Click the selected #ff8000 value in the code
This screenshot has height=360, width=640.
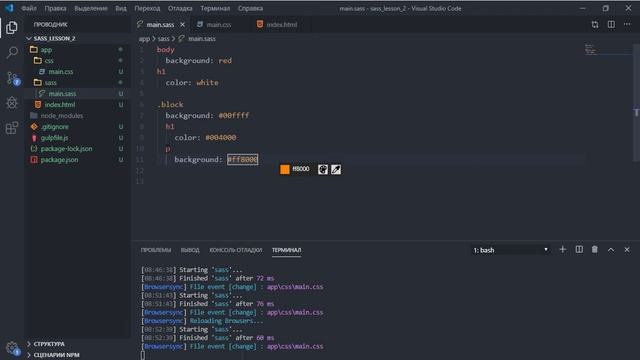click(242, 160)
